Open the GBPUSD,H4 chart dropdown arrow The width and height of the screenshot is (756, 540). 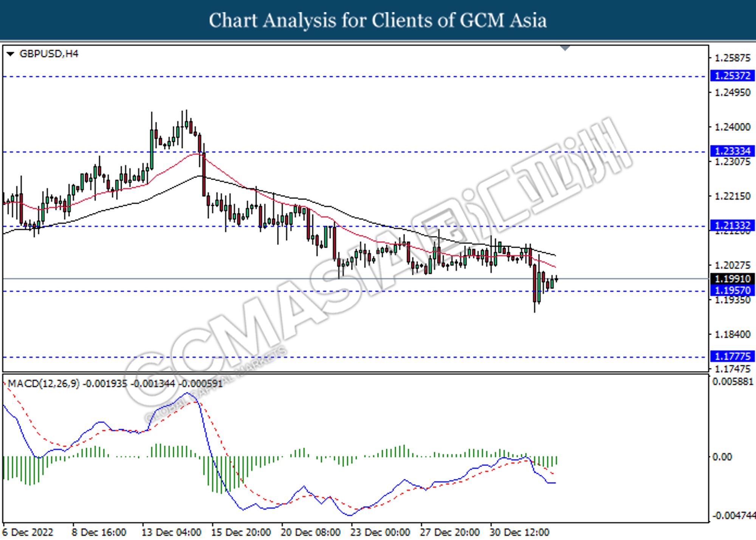[x=11, y=54]
